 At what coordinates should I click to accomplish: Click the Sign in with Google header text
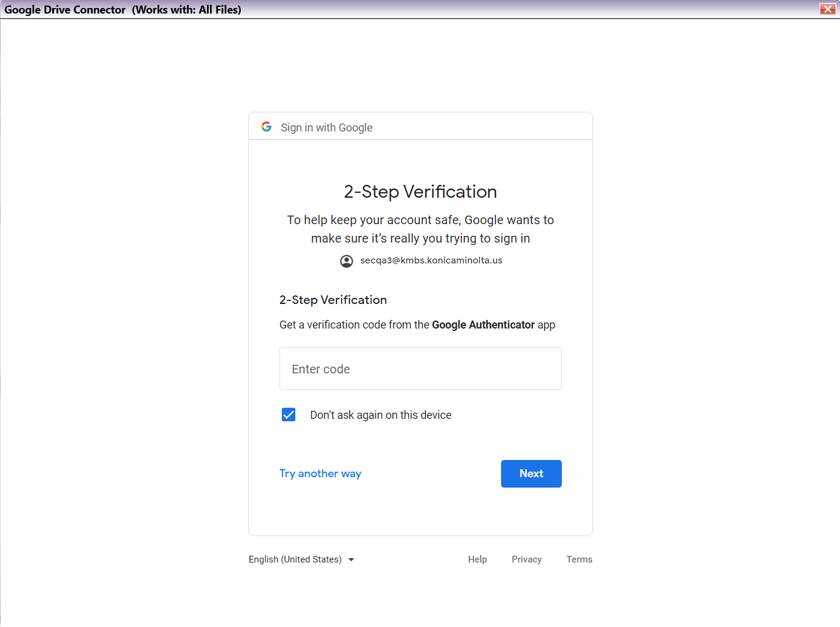pos(327,128)
